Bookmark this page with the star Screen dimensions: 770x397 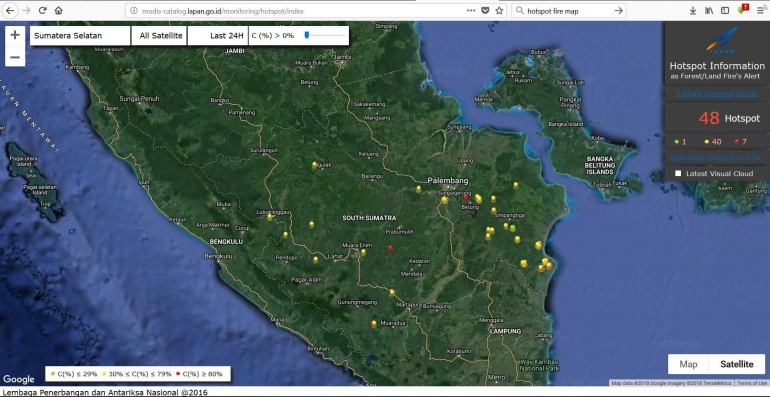click(499, 10)
